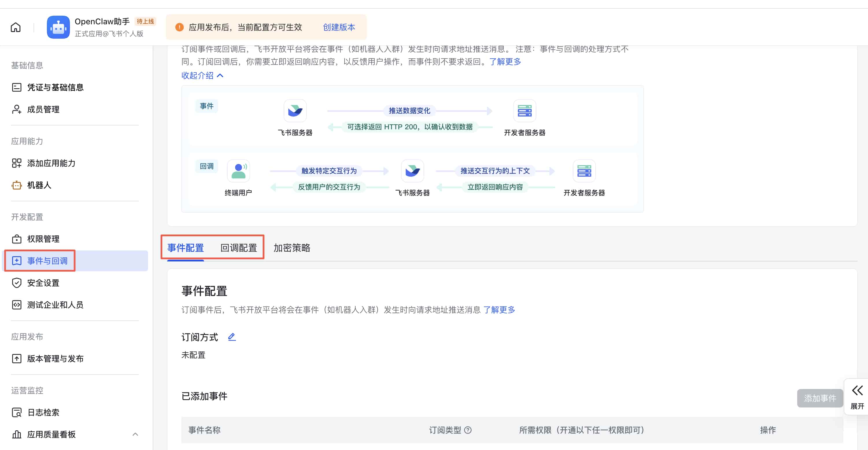
Task: Open 测试企业和人员 in sidebar
Action: [55, 305]
